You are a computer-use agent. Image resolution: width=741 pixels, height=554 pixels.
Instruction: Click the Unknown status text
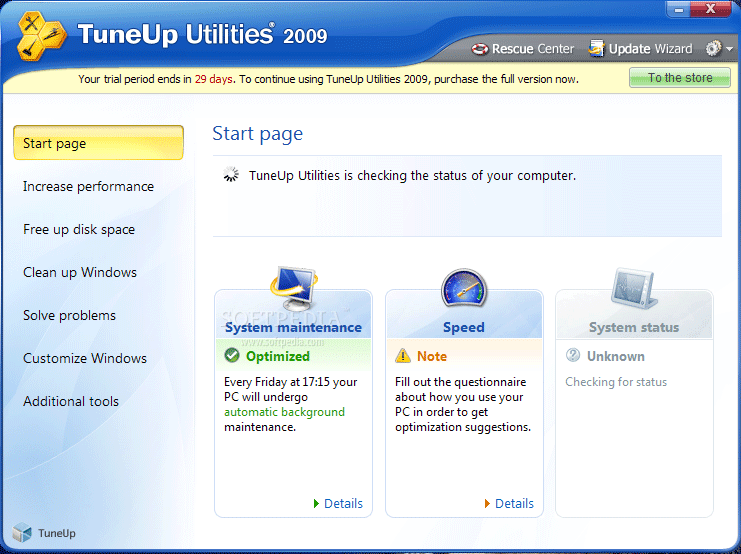pyautogui.click(x=616, y=356)
